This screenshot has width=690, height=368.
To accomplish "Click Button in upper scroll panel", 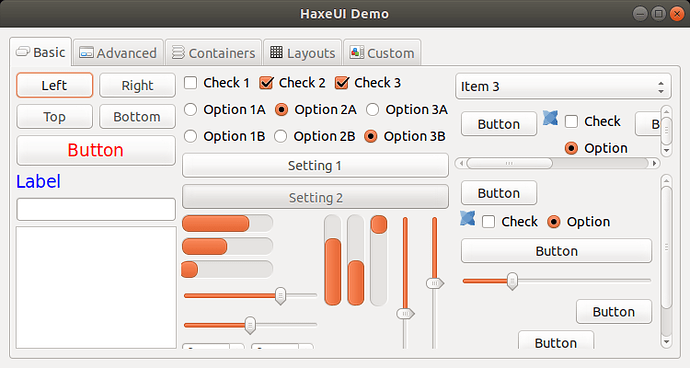I will click(x=499, y=124).
